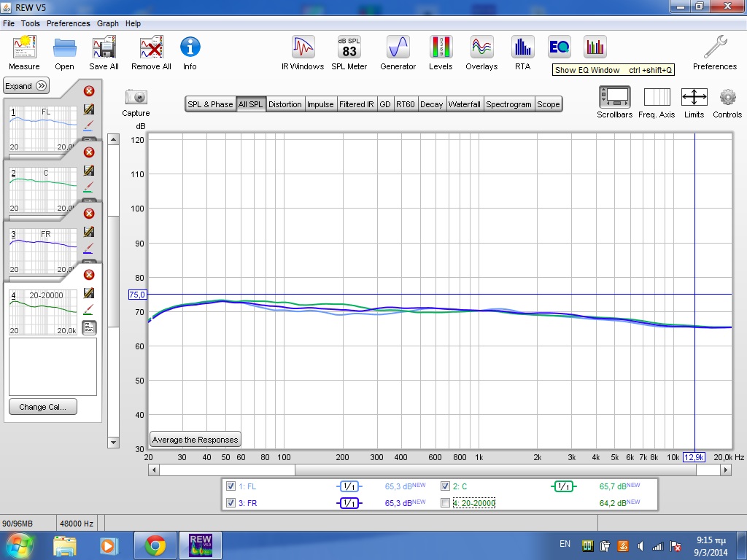The height and width of the screenshot is (560, 747).
Task: Click the horizontal scrollbar below the graph
Action: click(x=438, y=471)
